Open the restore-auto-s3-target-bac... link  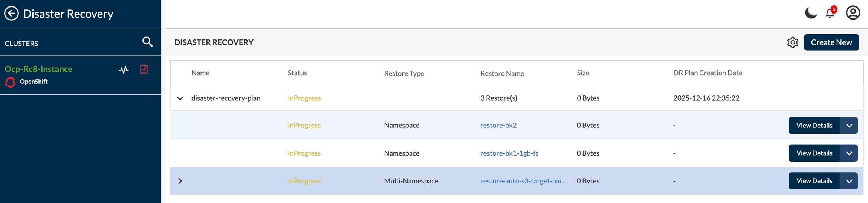[524, 181]
